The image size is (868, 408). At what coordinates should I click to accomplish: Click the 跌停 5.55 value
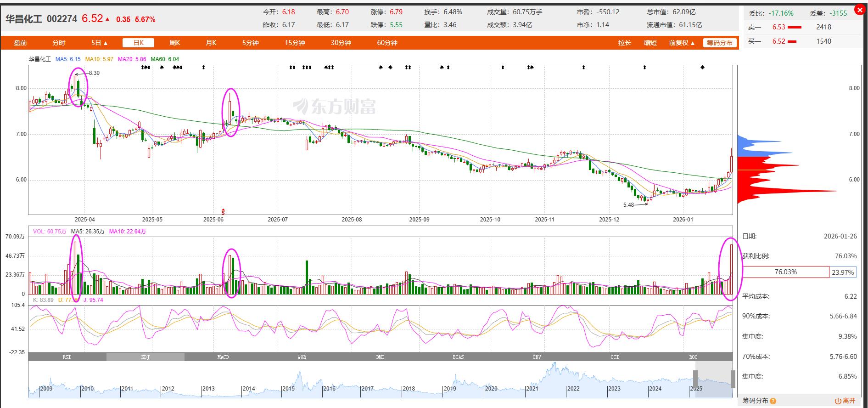tap(396, 25)
